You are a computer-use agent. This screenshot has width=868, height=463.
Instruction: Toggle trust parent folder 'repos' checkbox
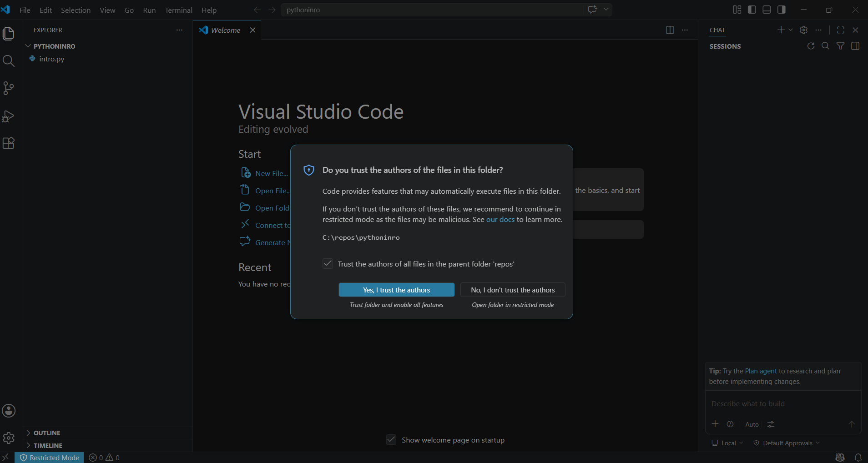click(x=328, y=264)
